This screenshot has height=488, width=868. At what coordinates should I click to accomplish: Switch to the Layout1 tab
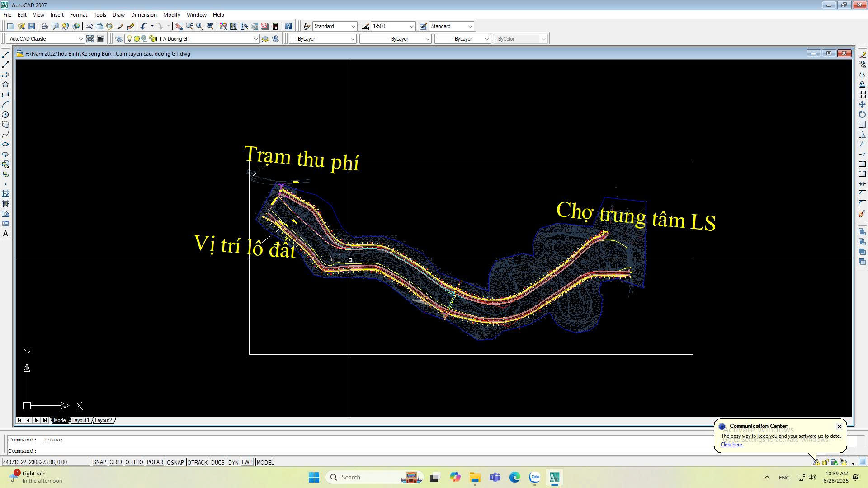tap(80, 420)
